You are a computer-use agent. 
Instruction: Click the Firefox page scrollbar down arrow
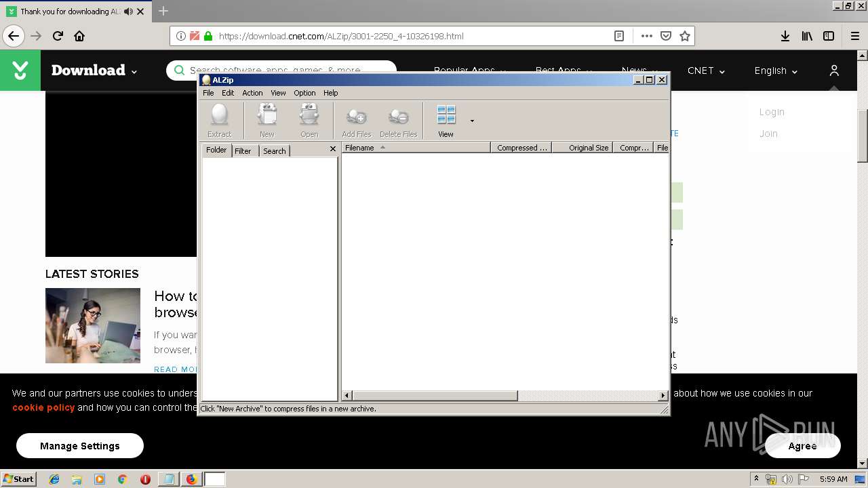863,464
